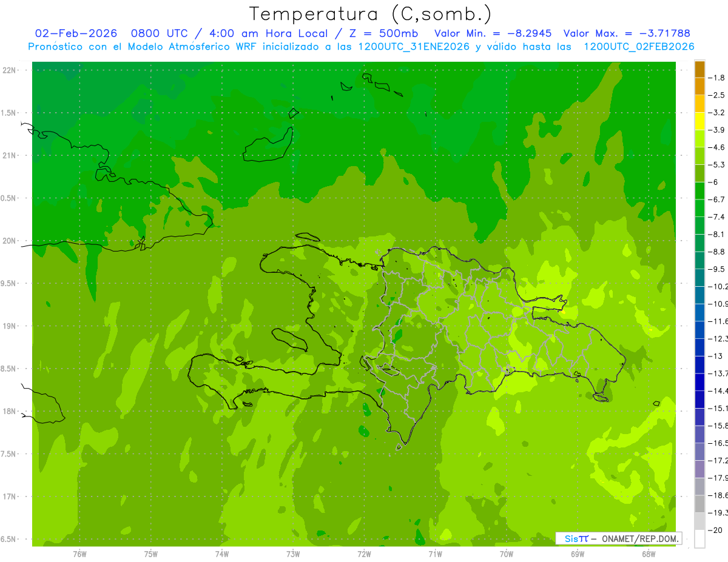The width and height of the screenshot is (728, 562).
Task: Click the 68W longitude label
Action: tap(649, 554)
